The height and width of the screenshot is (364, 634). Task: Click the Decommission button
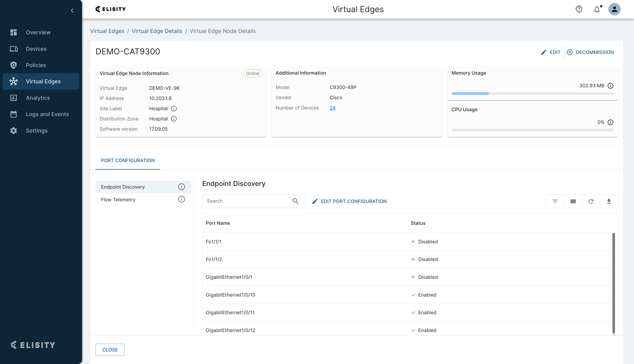point(590,52)
